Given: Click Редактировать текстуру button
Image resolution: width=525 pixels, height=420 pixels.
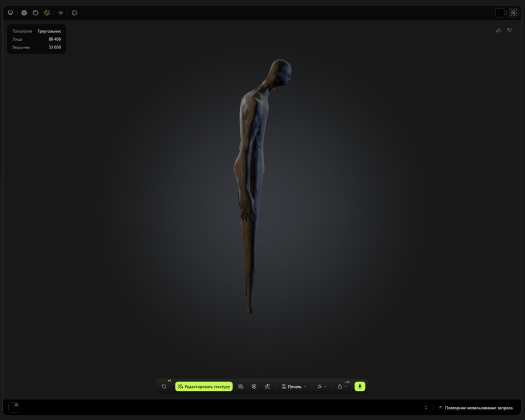Looking at the screenshot, I should pyautogui.click(x=204, y=387).
